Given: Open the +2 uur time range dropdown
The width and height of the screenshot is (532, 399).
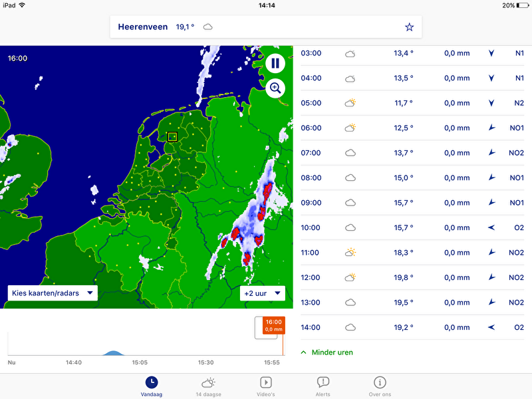Looking at the screenshot, I should (x=263, y=293).
